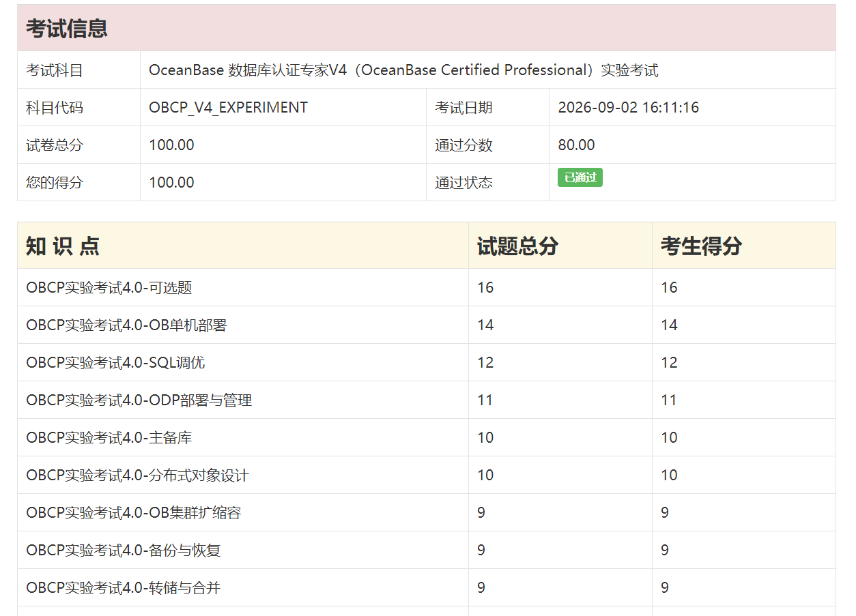Click the 考生得分 column header
This screenshot has width=856, height=616.
coord(702,246)
